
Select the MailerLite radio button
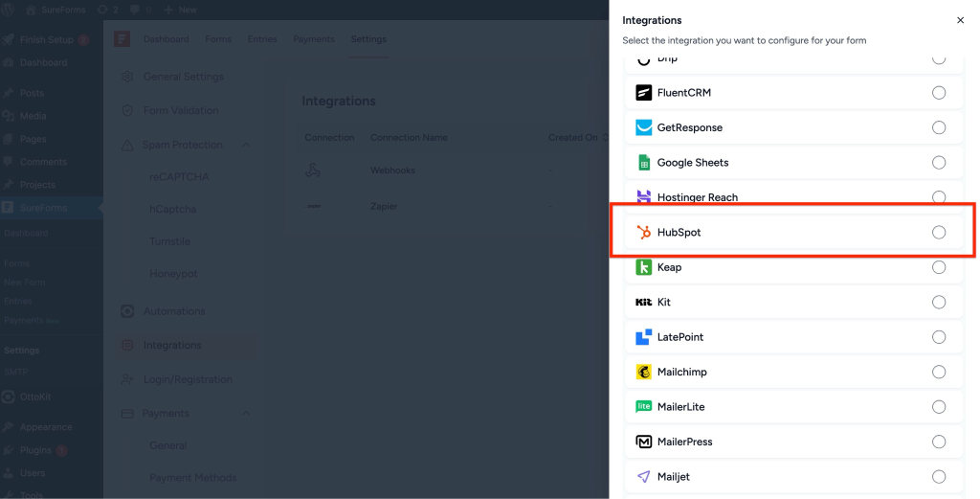(939, 407)
